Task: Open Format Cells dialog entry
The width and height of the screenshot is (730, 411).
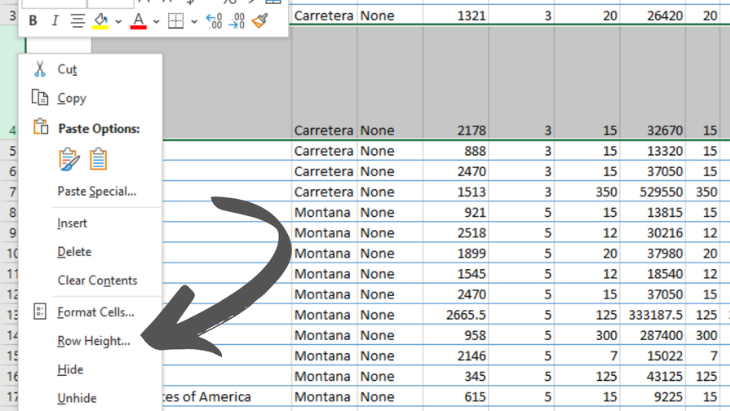Action: (x=95, y=312)
